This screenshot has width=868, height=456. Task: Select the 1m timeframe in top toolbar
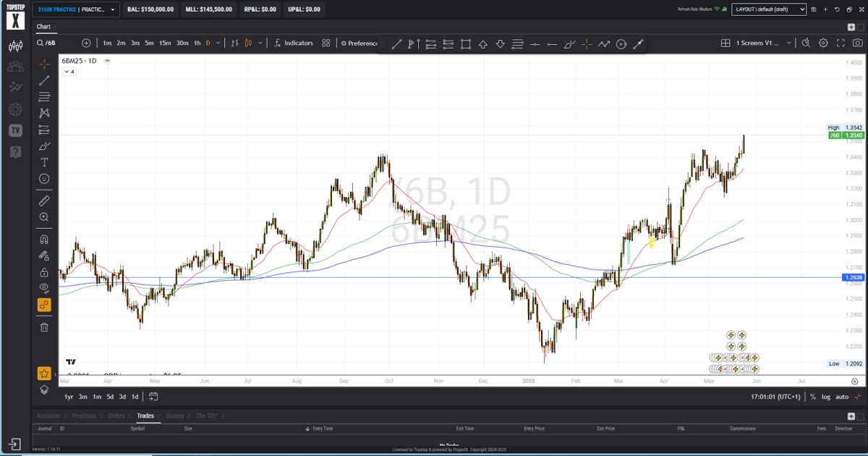tap(107, 43)
